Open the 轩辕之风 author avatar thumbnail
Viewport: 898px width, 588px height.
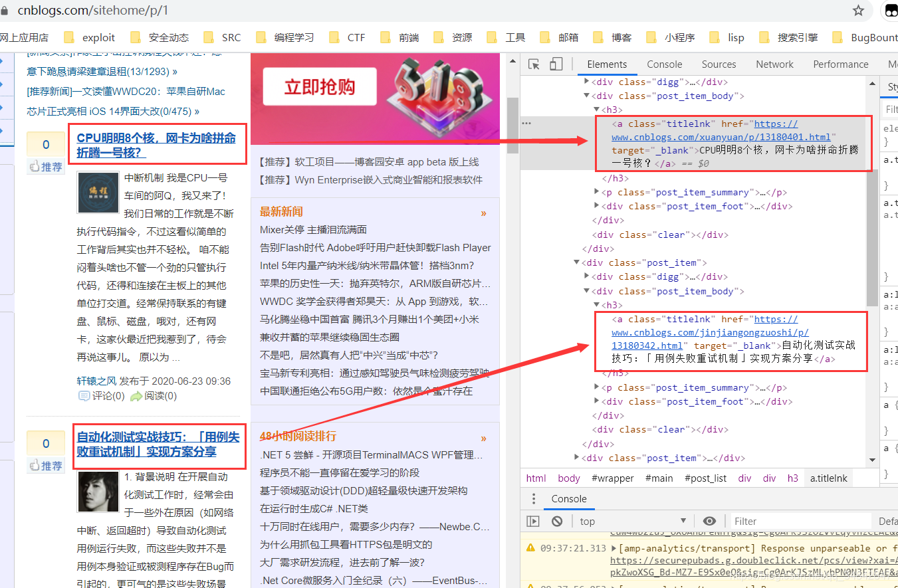click(98, 193)
